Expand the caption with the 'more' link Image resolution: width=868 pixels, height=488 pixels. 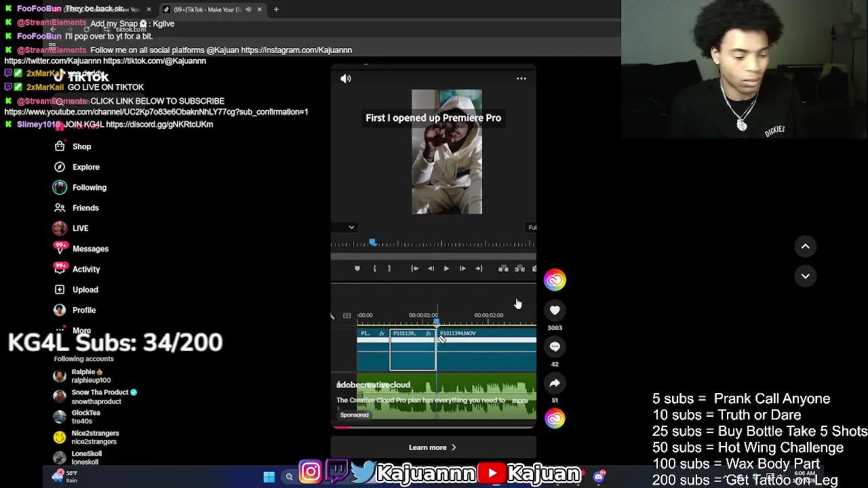[x=520, y=401]
